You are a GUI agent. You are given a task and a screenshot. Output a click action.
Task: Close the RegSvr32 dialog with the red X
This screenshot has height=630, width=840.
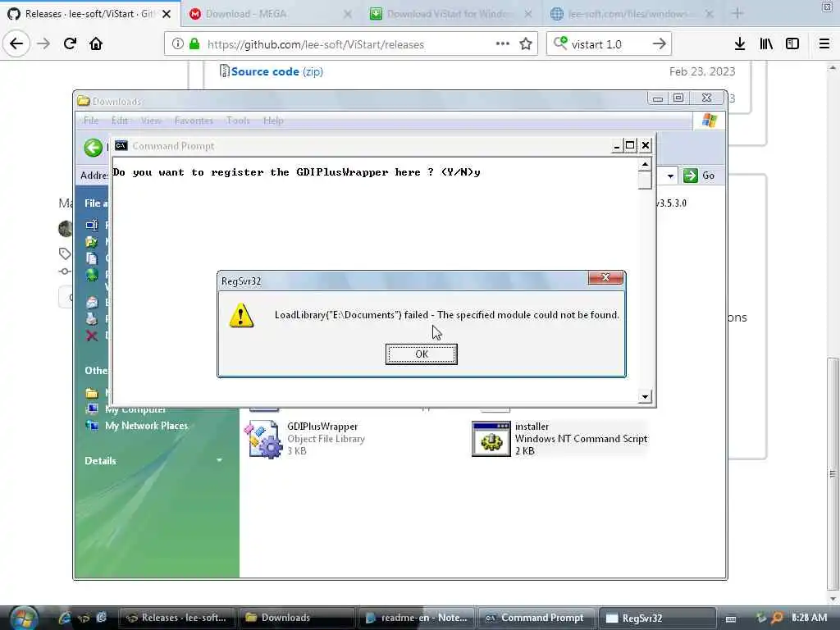click(605, 277)
